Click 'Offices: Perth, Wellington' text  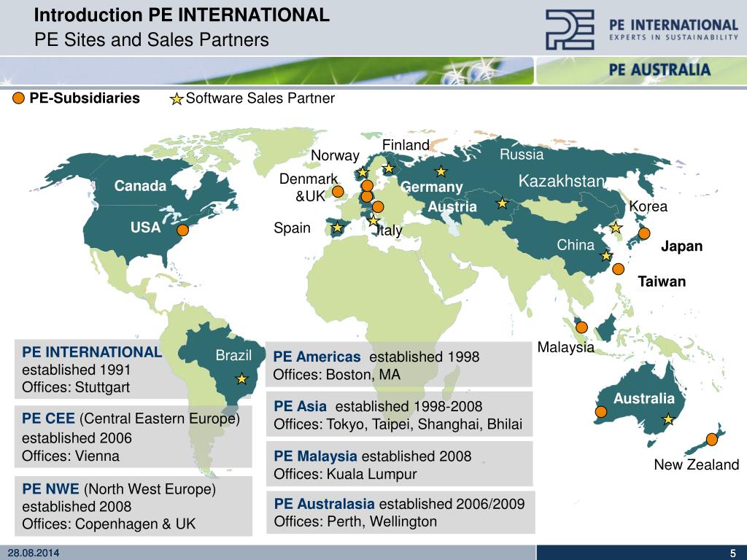355,521
